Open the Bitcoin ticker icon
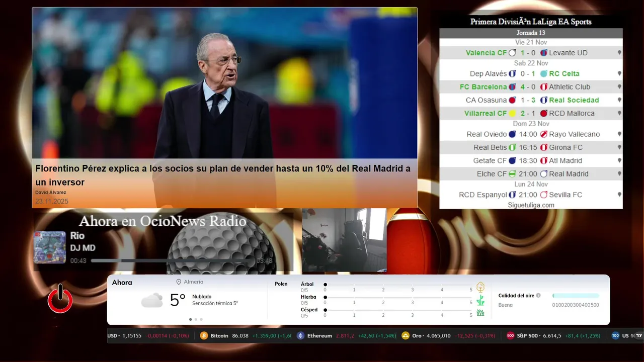644x362 pixels. (204, 336)
